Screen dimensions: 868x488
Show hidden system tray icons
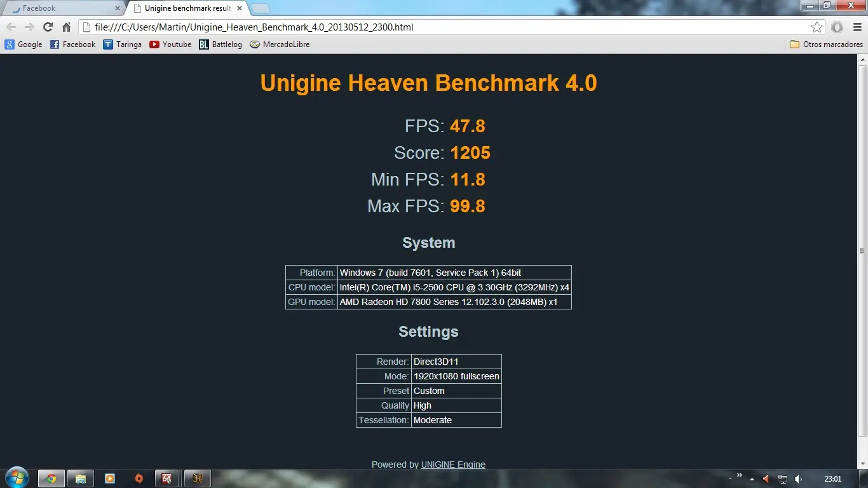tap(752, 479)
